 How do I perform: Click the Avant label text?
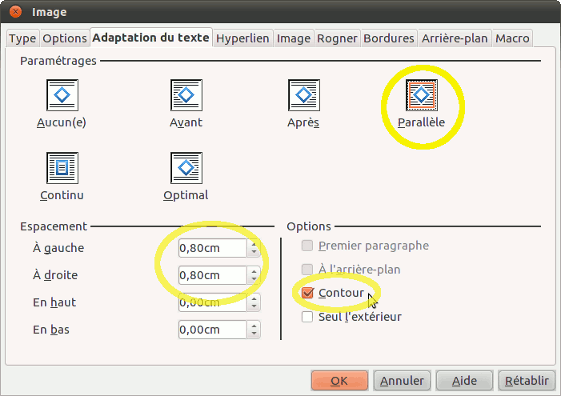[186, 123]
